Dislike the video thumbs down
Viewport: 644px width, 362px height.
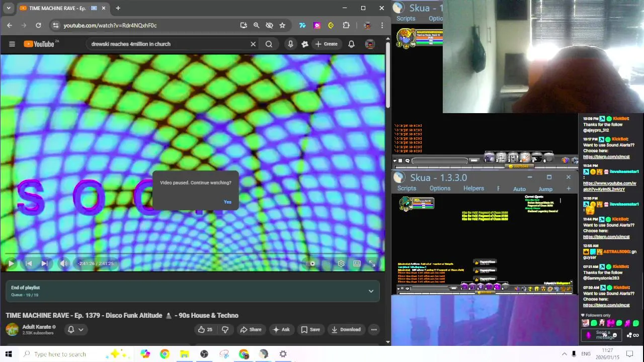pyautogui.click(x=225, y=330)
